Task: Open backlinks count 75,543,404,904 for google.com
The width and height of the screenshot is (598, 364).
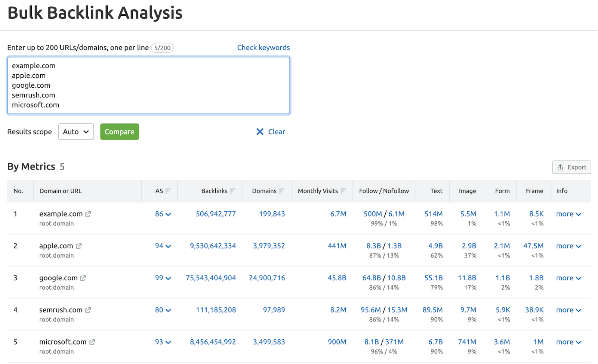Action: (x=211, y=278)
